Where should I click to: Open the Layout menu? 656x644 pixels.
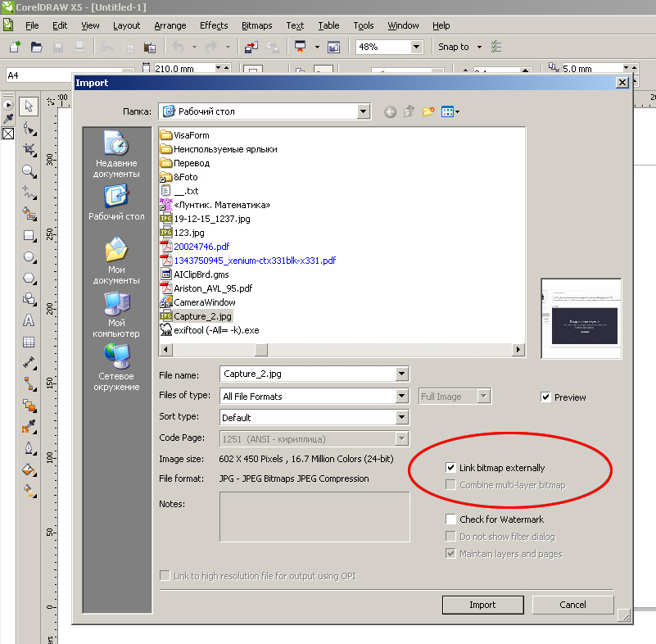pos(126,26)
